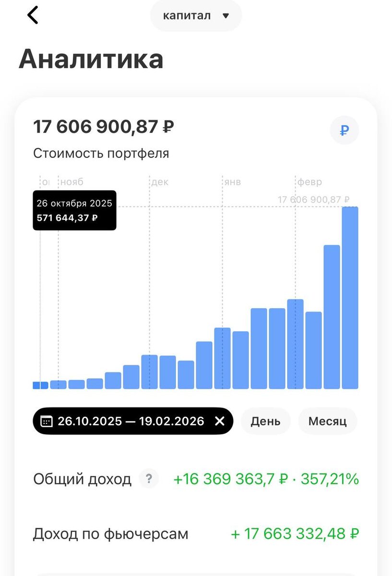Select the Месяц period option
This screenshot has width=392, height=576.
(x=328, y=421)
